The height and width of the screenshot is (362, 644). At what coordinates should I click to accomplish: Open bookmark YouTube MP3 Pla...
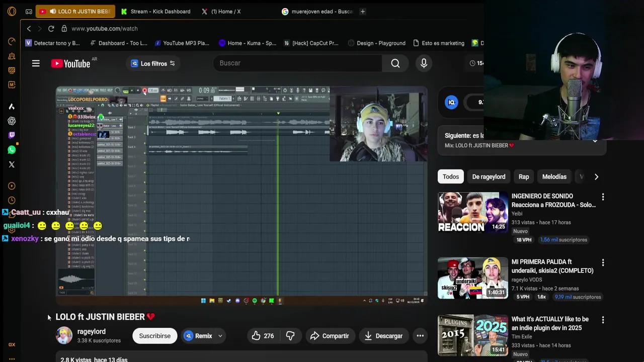(182, 43)
